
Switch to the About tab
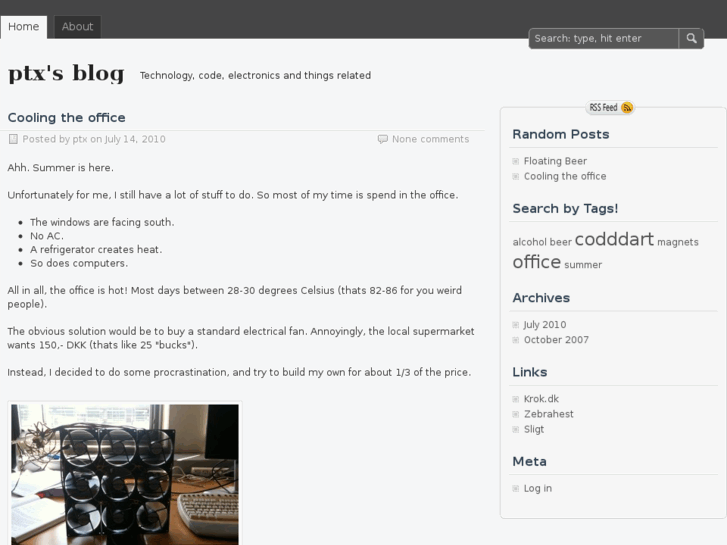(x=77, y=27)
